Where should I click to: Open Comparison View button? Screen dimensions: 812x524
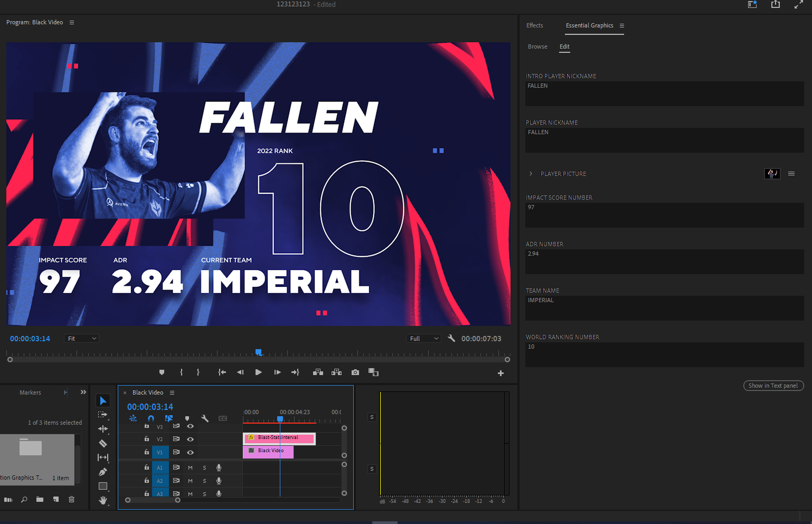pos(373,372)
